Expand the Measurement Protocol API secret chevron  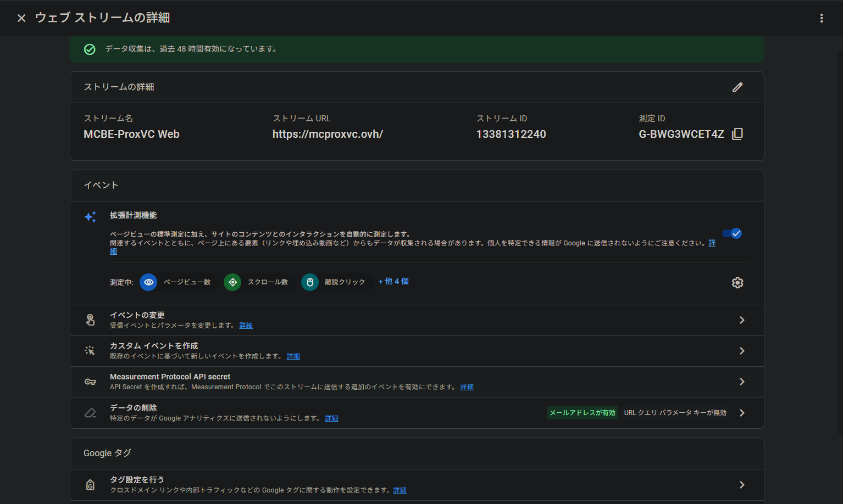tap(741, 382)
